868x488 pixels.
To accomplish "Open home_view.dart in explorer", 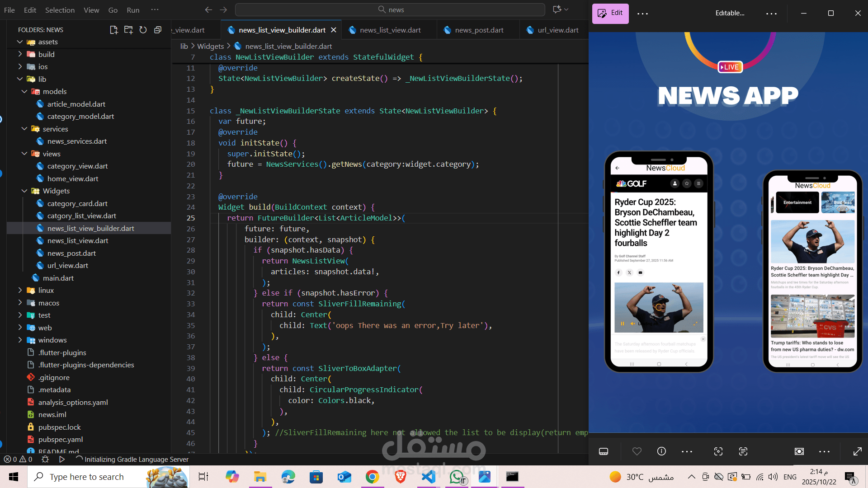I will (x=72, y=178).
